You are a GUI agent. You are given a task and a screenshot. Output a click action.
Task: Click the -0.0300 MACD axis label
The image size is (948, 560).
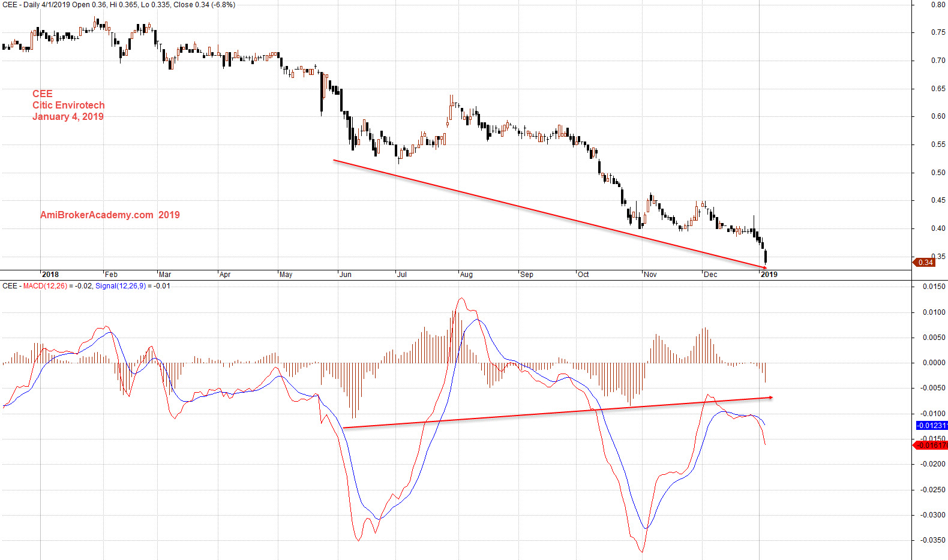(933, 515)
